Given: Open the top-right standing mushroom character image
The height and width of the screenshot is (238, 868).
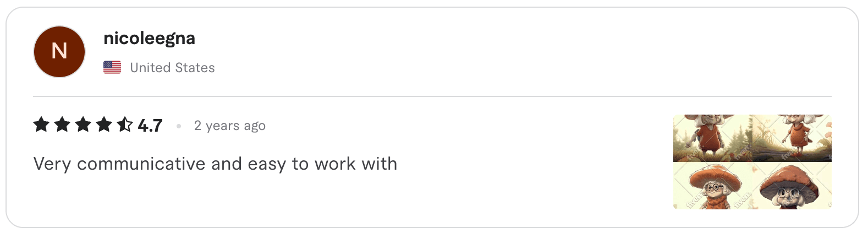Looking at the screenshot, I should pyautogui.click(x=792, y=138).
